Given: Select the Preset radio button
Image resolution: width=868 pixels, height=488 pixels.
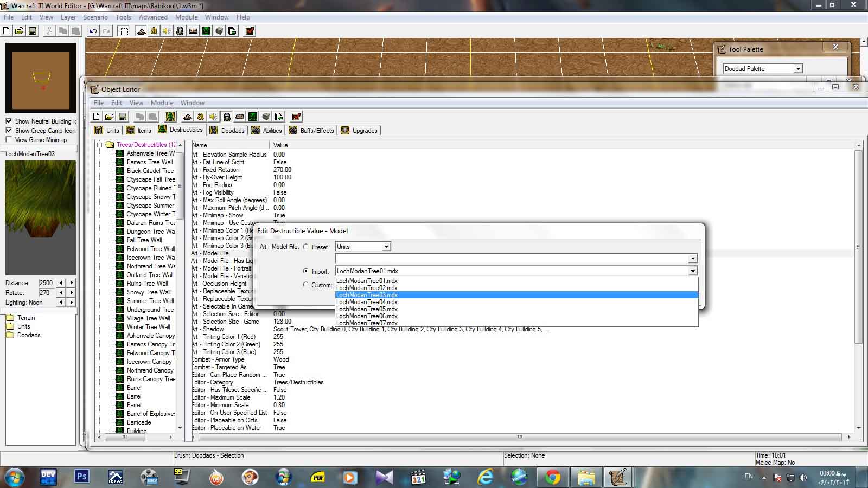Looking at the screenshot, I should (x=306, y=247).
